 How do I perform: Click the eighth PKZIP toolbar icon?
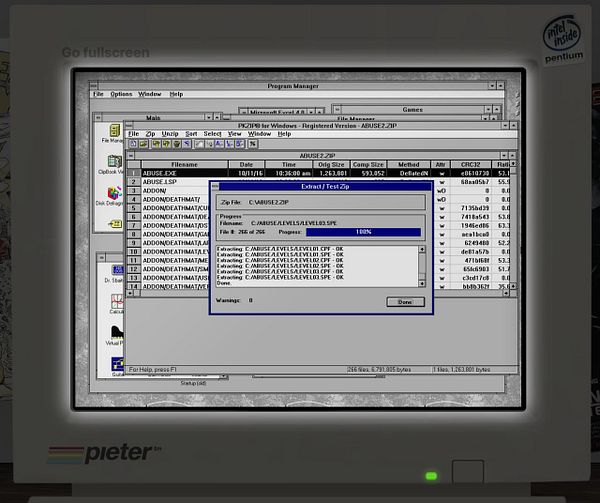point(209,144)
